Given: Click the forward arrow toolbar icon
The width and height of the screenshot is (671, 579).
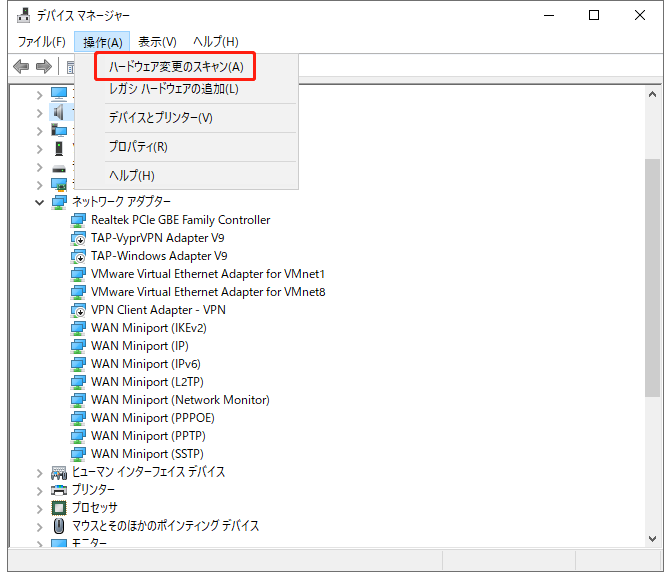Looking at the screenshot, I should [43, 66].
